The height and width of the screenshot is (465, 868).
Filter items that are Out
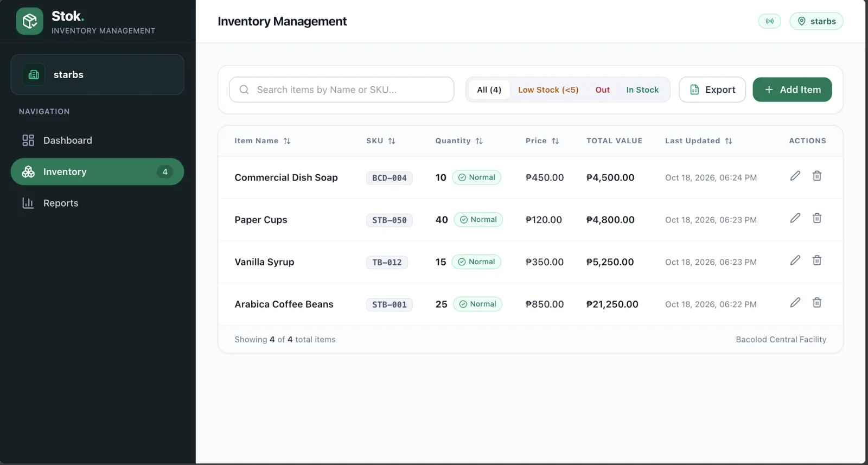click(602, 90)
